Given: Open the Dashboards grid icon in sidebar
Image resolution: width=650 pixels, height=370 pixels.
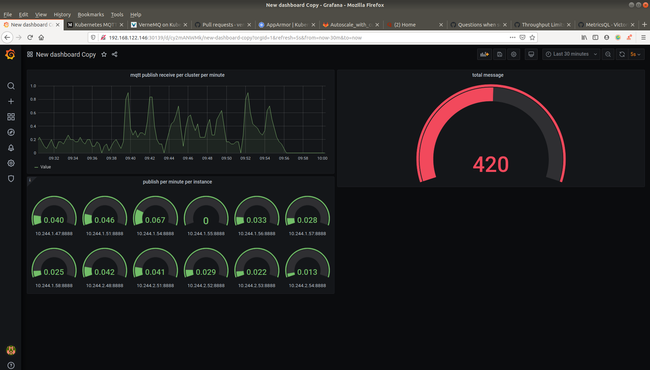Looking at the screenshot, I should click(x=11, y=117).
